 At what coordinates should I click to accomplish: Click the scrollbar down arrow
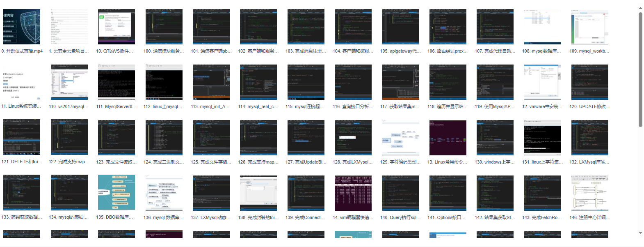640,233
